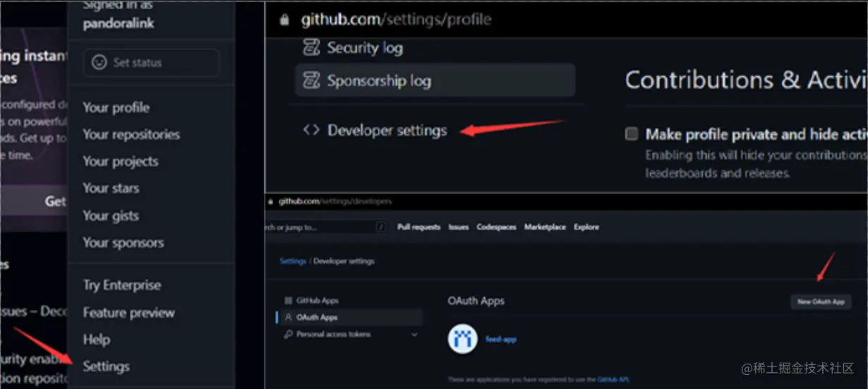Click the Search or jump to field
Viewport: 868px width, 389px height.
coord(327,227)
